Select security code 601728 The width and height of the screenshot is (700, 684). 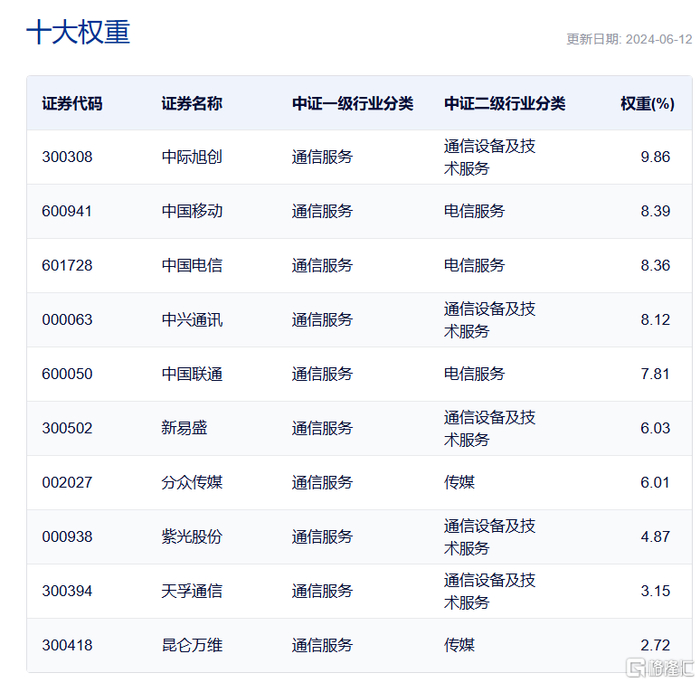[67, 265]
